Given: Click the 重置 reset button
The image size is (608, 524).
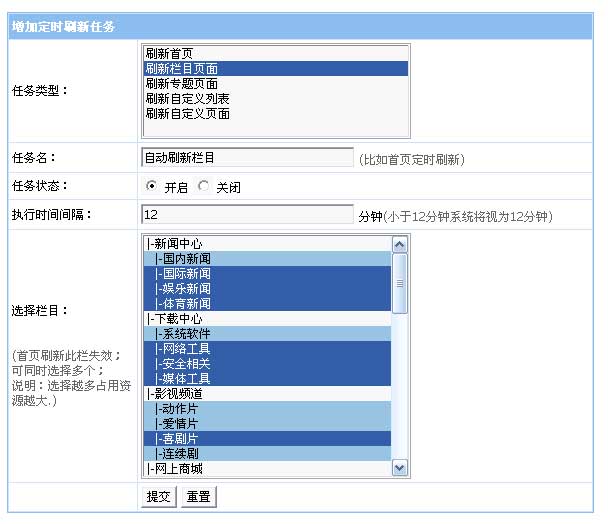Looking at the screenshot, I should 198,496.
